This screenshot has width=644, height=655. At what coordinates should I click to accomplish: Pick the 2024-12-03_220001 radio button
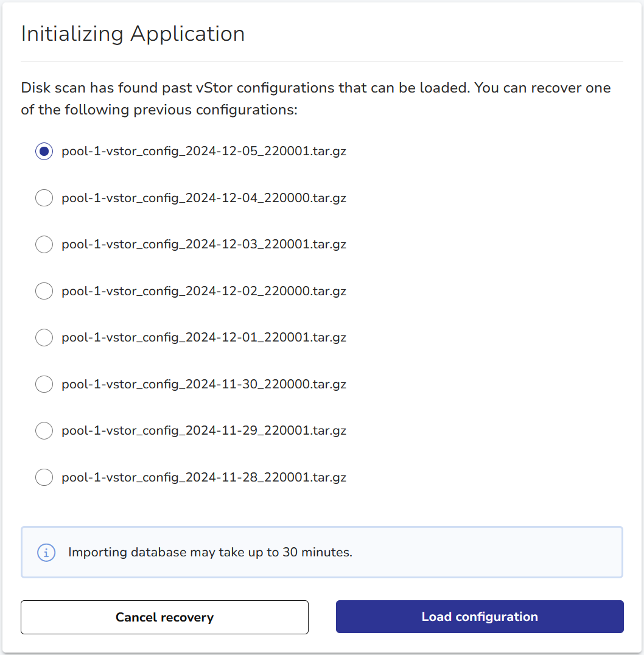coord(44,245)
